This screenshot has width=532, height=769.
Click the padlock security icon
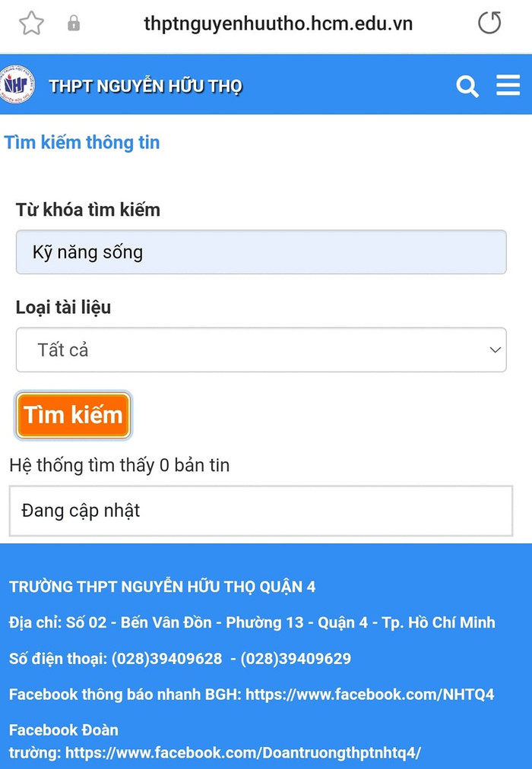[73, 24]
